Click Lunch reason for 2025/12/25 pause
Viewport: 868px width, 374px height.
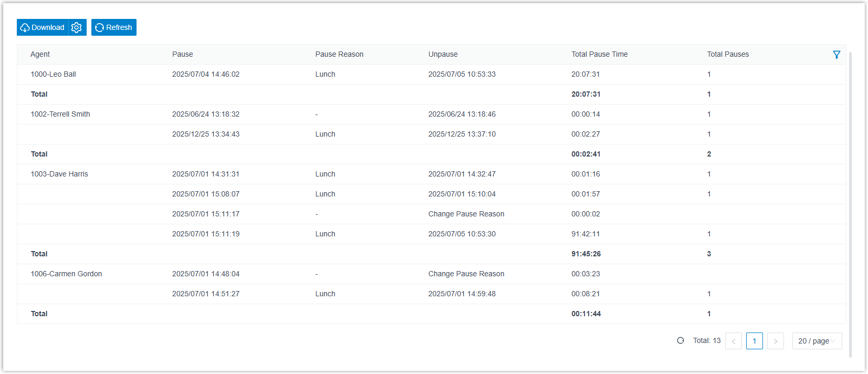pyautogui.click(x=325, y=134)
